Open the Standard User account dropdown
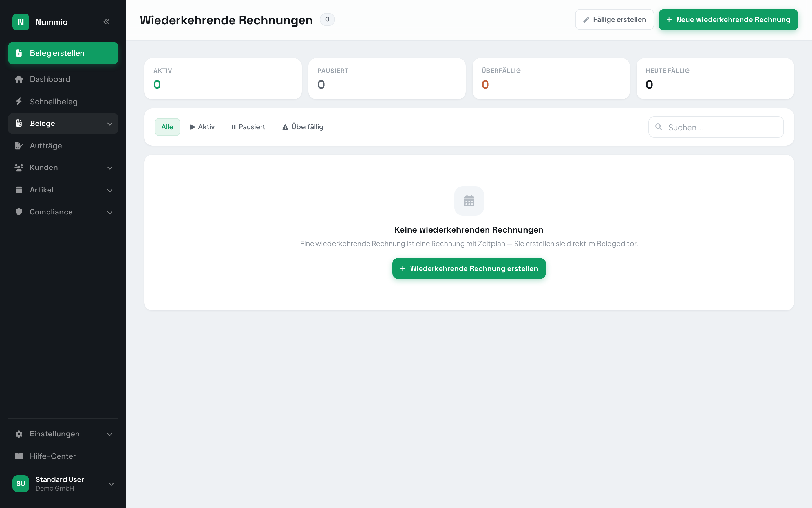This screenshot has width=812, height=508. point(112,484)
